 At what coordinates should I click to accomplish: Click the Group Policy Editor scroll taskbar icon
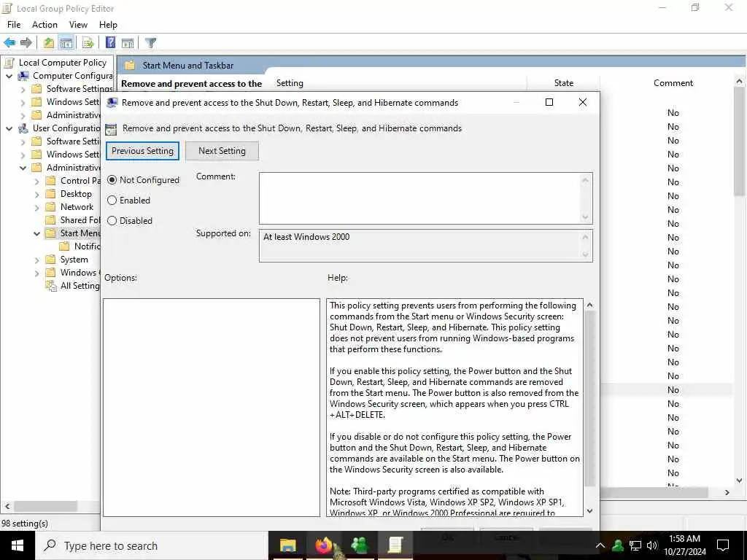pos(395,545)
